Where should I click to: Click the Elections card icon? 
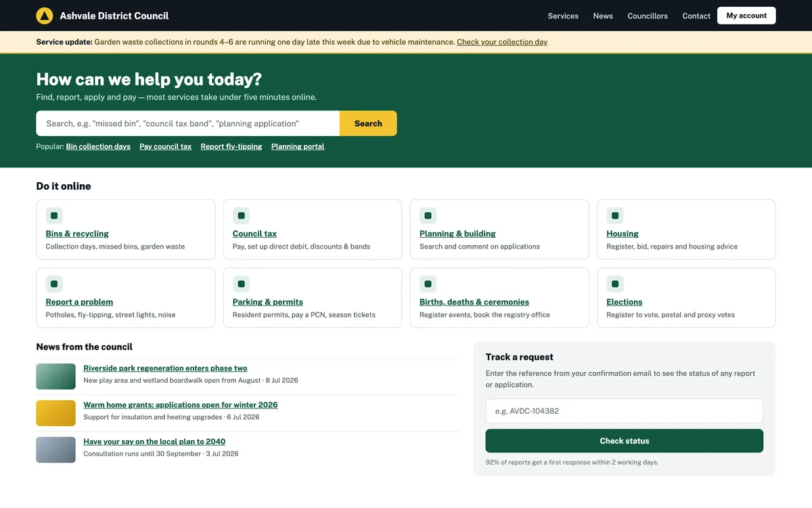click(x=615, y=284)
